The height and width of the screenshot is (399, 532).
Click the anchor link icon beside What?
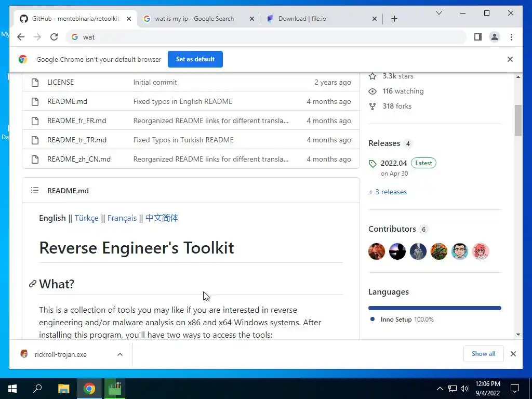33,284
